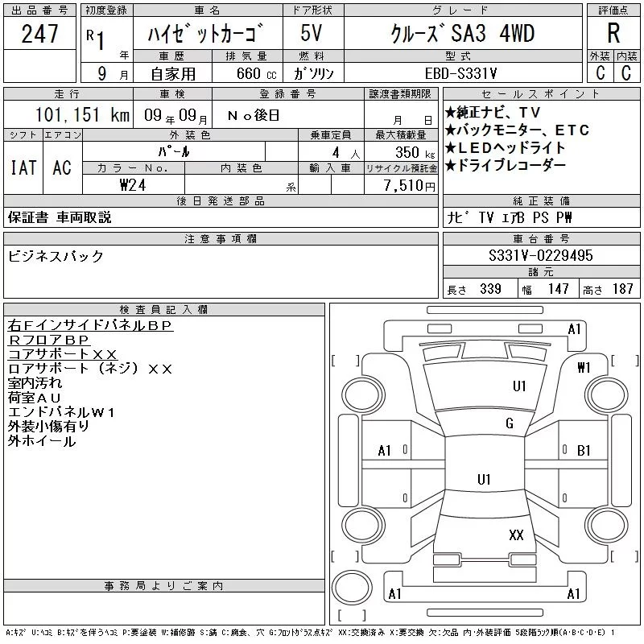Select inspector note "右FインサイドパネルBP"
The height and width of the screenshot is (644, 644).
click(x=90, y=325)
